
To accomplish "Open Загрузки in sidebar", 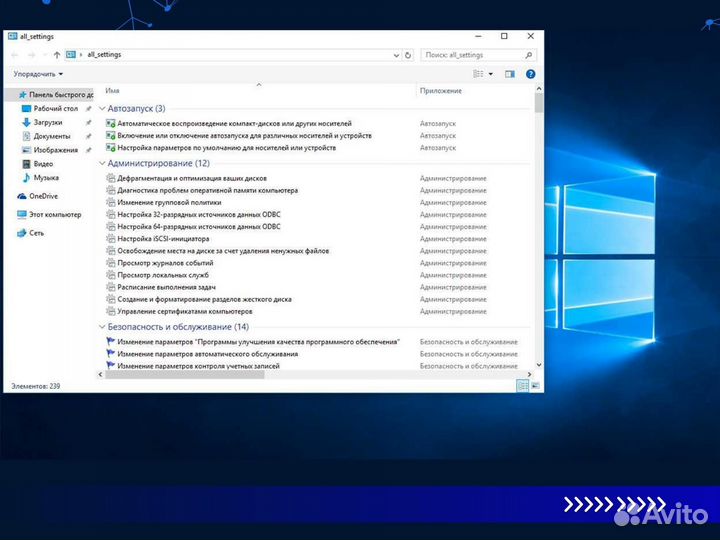I will [48, 122].
